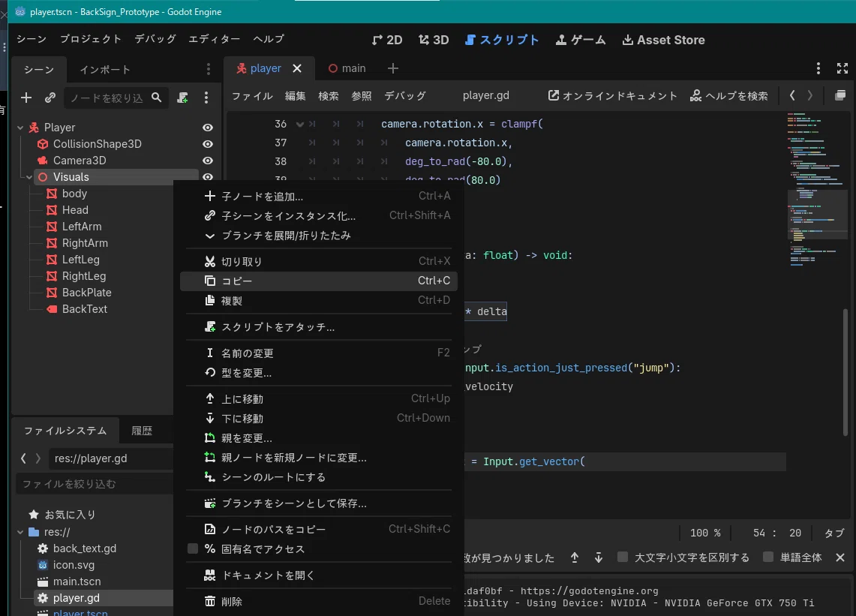The height and width of the screenshot is (616, 856).
Task: Open the 編集 script menu
Action: pyautogui.click(x=296, y=96)
